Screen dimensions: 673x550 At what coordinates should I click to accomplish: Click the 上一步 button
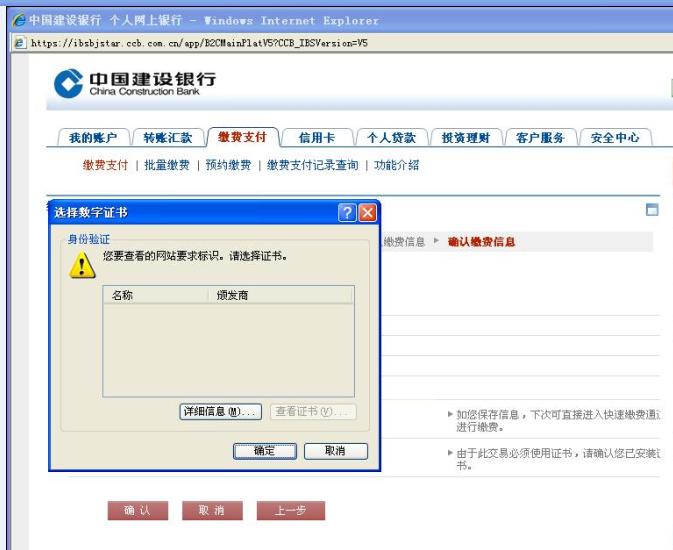click(291, 510)
